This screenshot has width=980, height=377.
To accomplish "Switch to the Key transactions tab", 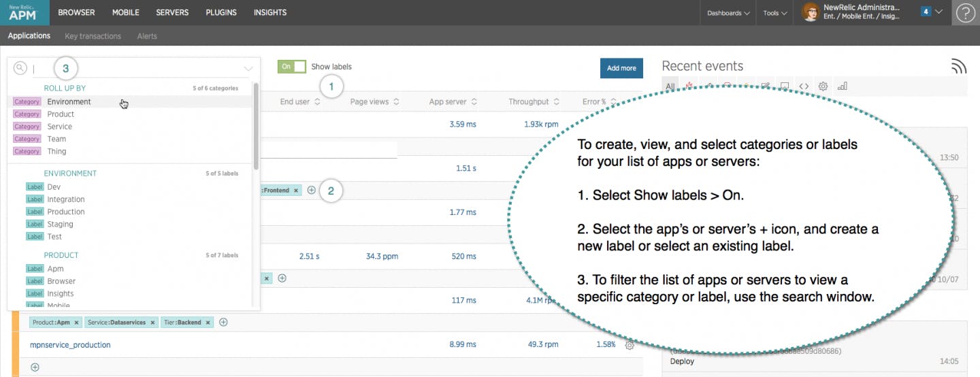I will 93,36.
